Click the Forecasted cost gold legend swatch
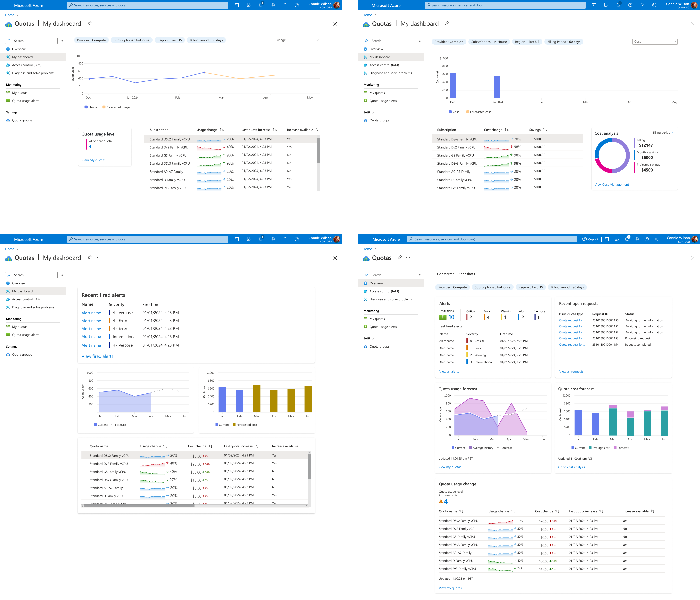The height and width of the screenshot is (600, 700). click(234, 425)
